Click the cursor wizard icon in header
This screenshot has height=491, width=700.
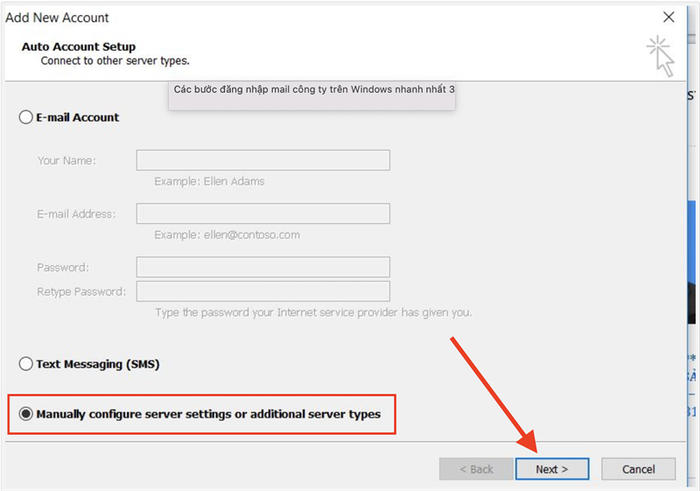[x=661, y=56]
